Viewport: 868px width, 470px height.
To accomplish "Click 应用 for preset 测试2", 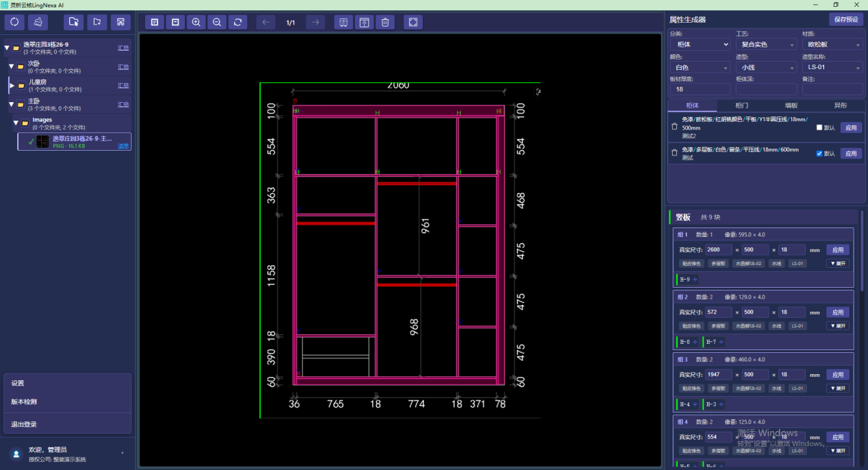I will click(851, 127).
